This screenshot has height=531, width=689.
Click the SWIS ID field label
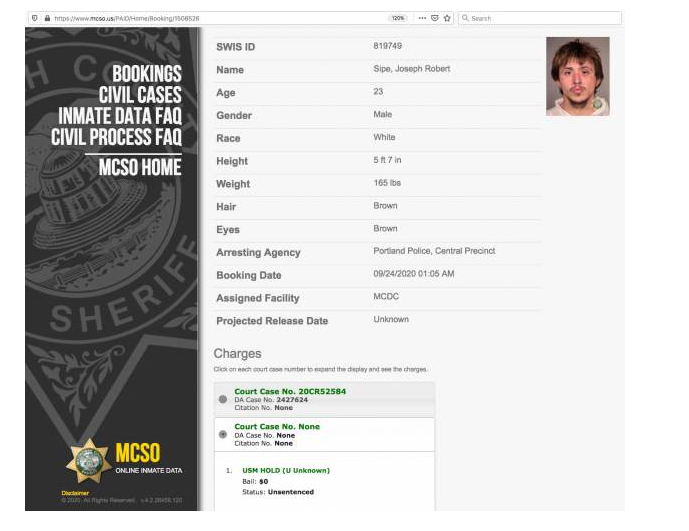click(236, 47)
